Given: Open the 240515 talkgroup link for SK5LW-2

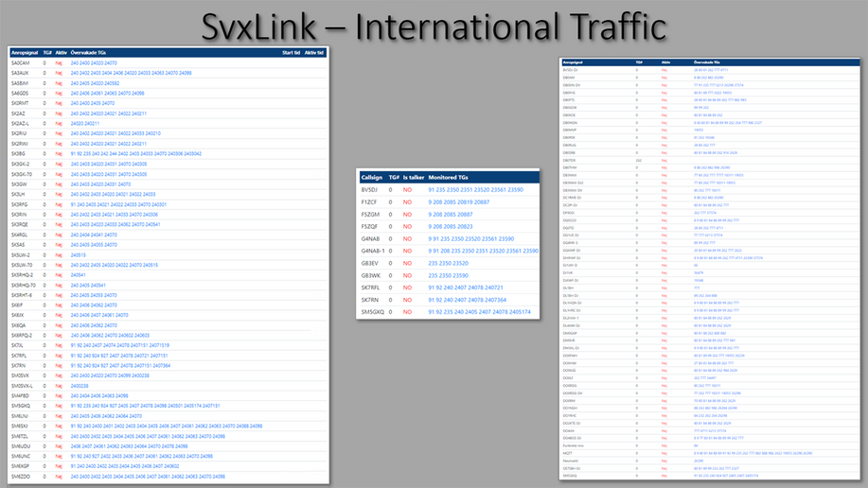Looking at the screenshot, I should (x=78, y=255).
